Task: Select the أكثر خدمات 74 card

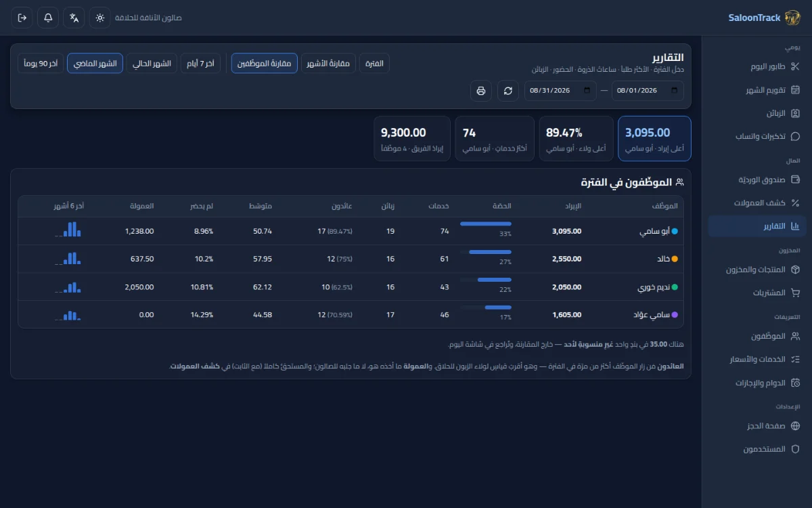Action: (493, 138)
